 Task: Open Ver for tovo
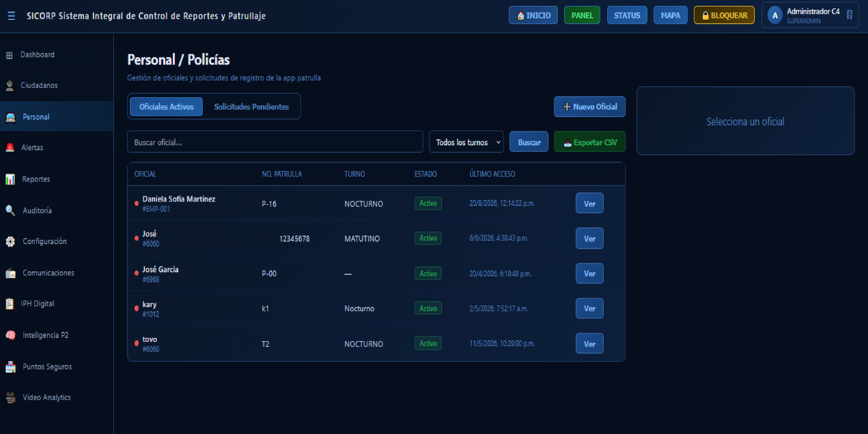tap(590, 344)
